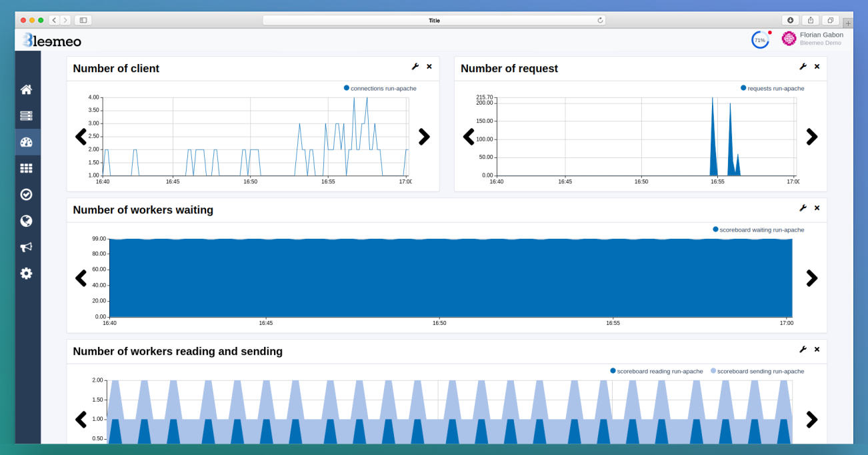Toggle the scoreboard waiting run-apache legend
Image resolution: width=868 pixels, height=455 pixels.
click(x=759, y=229)
